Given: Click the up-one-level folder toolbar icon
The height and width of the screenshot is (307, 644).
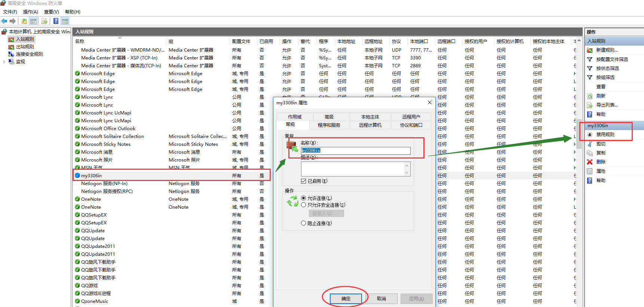Looking at the screenshot, I should (24, 21).
